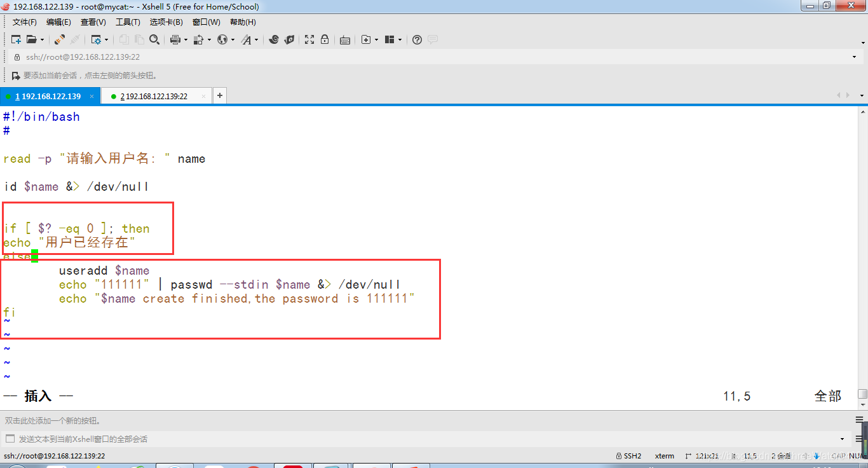Click the Find magnifier icon
868x468 pixels.
click(x=154, y=39)
